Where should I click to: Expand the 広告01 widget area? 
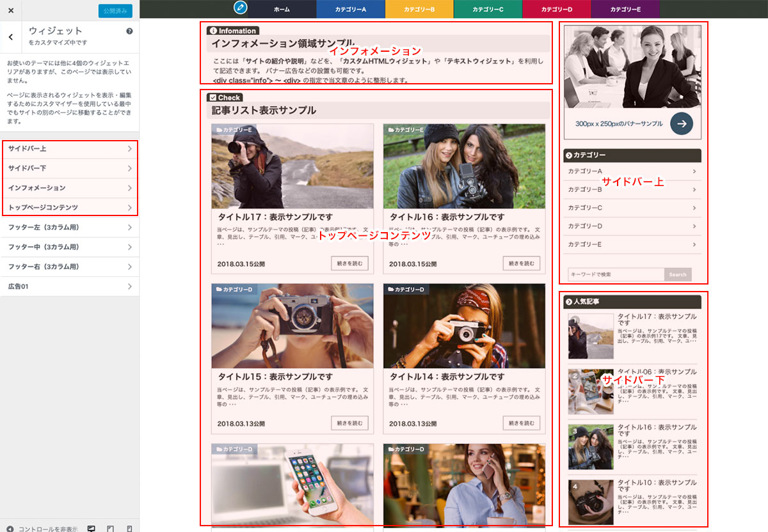click(70, 287)
